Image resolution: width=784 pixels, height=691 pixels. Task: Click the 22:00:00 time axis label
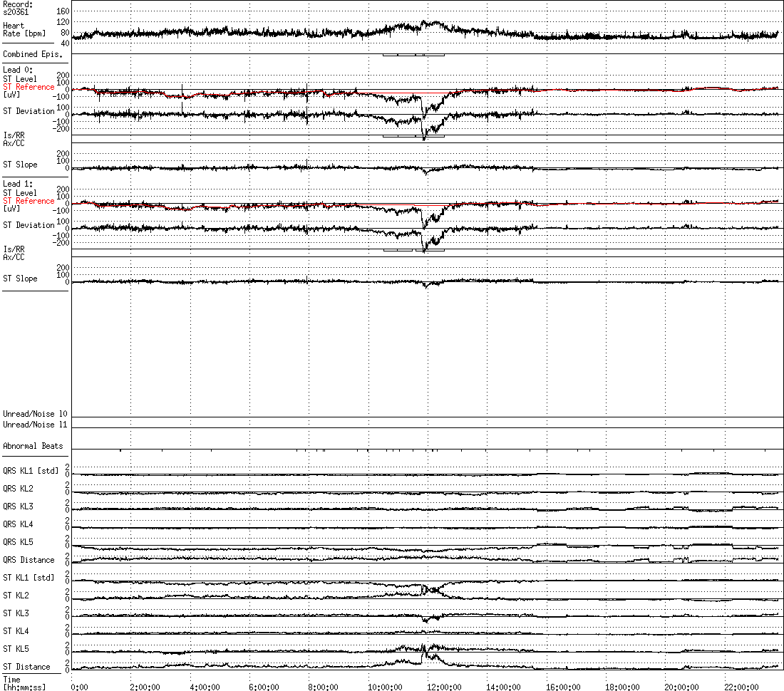pos(742,687)
